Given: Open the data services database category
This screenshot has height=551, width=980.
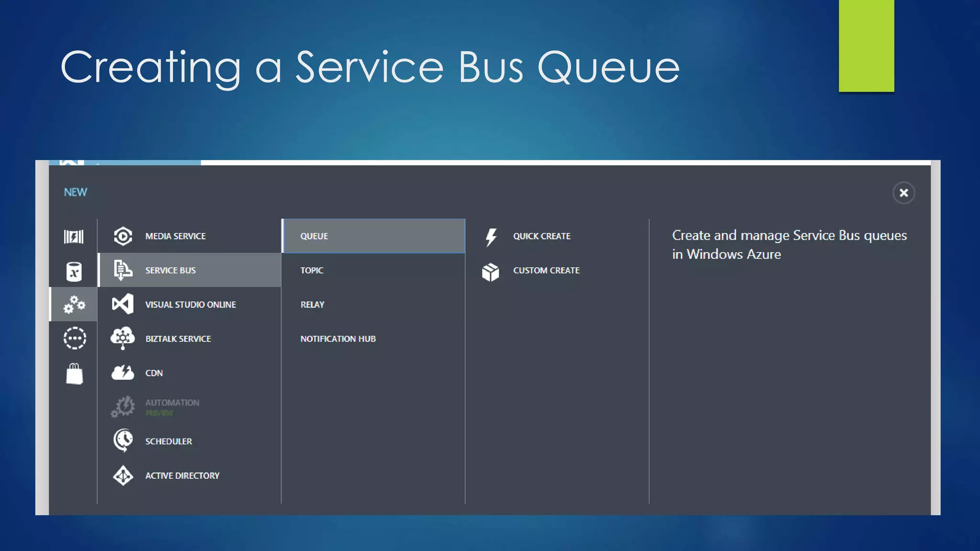Looking at the screenshot, I should click(x=74, y=271).
